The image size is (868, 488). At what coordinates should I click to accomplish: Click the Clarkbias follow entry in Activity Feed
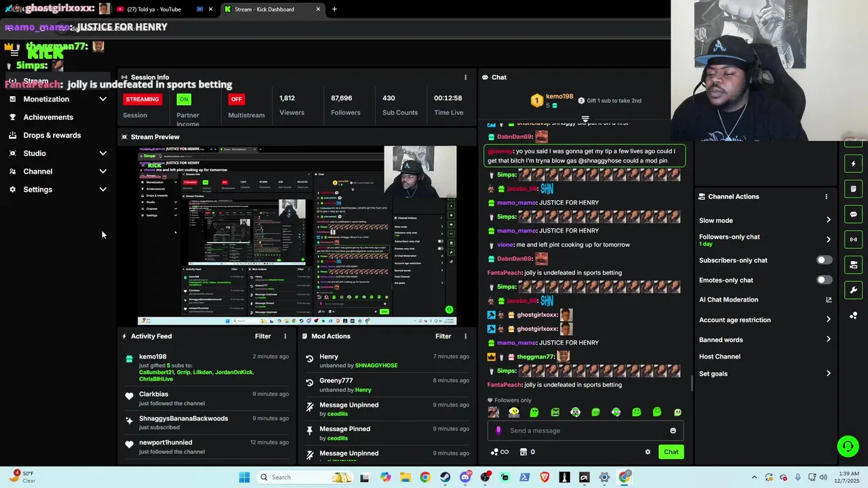207,399
